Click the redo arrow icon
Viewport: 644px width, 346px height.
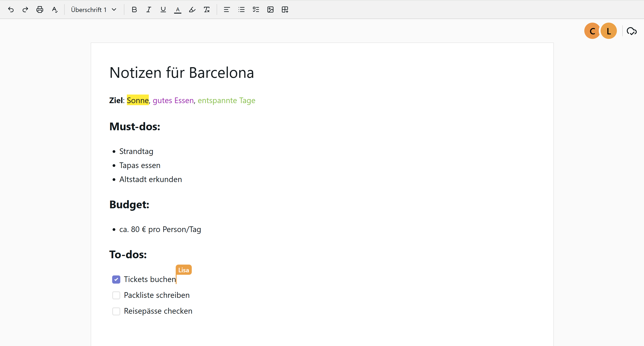(25, 9)
